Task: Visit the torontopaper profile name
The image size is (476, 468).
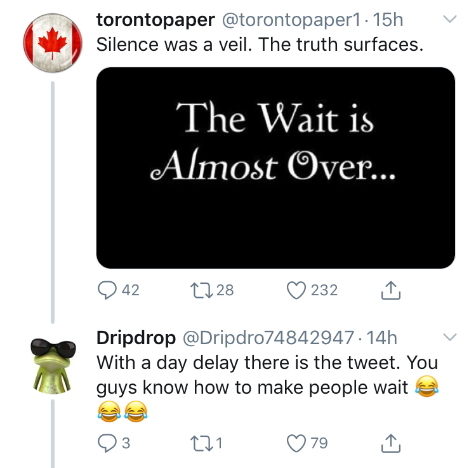Action: [x=155, y=20]
